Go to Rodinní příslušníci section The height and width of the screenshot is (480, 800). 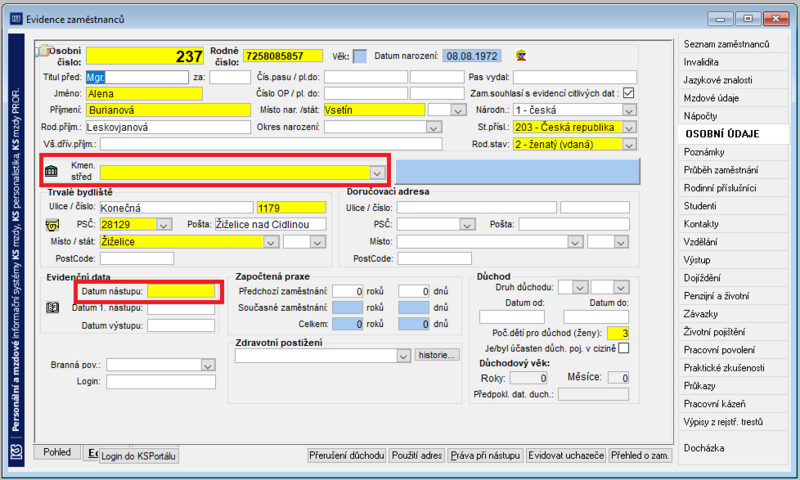coord(720,188)
